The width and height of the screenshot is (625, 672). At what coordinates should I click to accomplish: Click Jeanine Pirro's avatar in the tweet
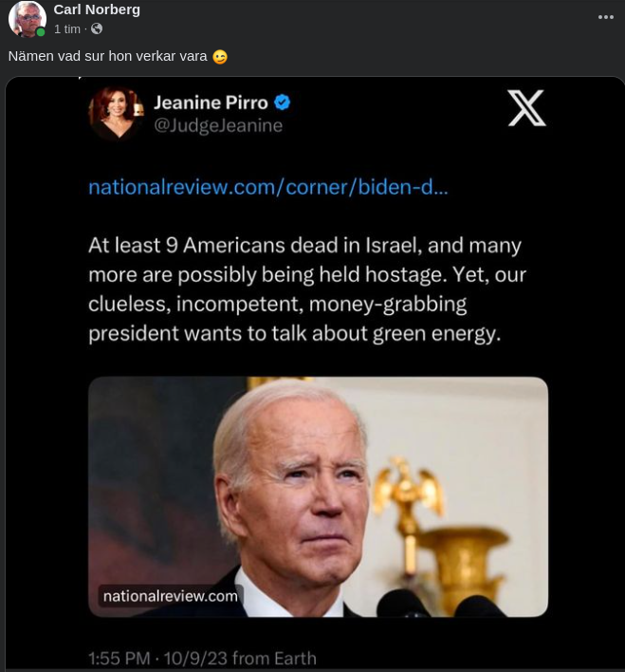116,113
